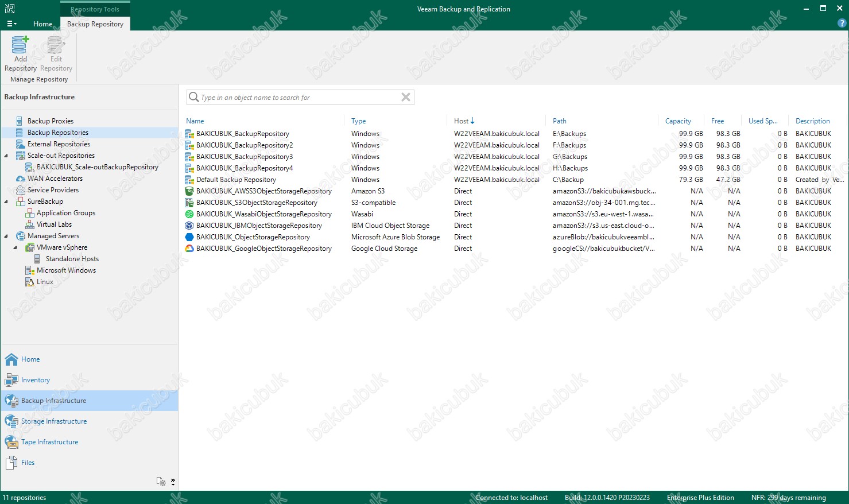Click the Amazon S3 repository icon
The image size is (849, 504).
coord(189,191)
